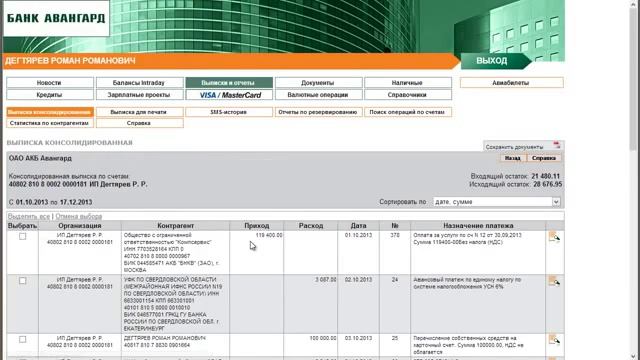Screen dimensions: 640x360
Task: Tick checkbox for the УФК Свердловской области row
Action: click(x=22, y=281)
